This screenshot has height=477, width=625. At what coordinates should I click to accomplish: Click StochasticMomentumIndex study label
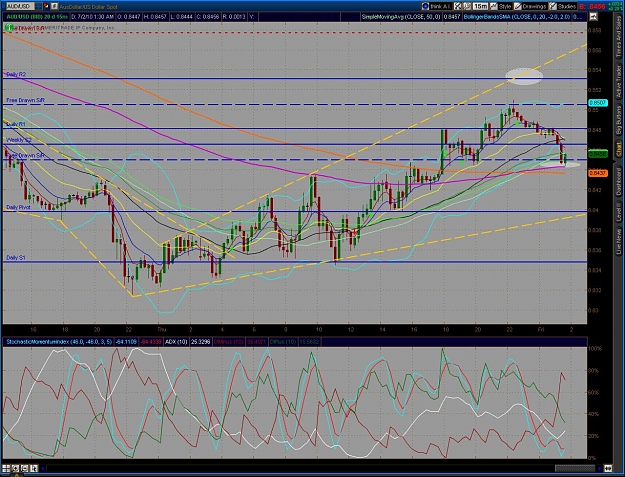(x=58, y=342)
